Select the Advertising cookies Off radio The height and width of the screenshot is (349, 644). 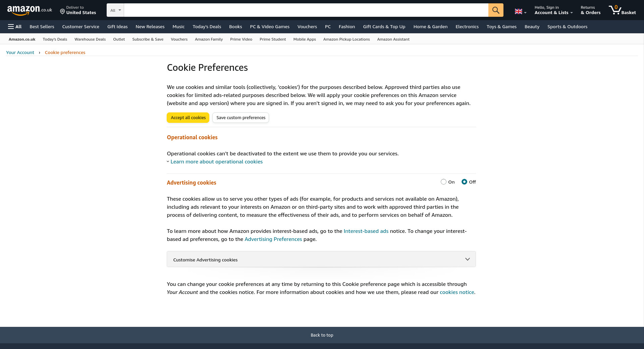[464, 182]
